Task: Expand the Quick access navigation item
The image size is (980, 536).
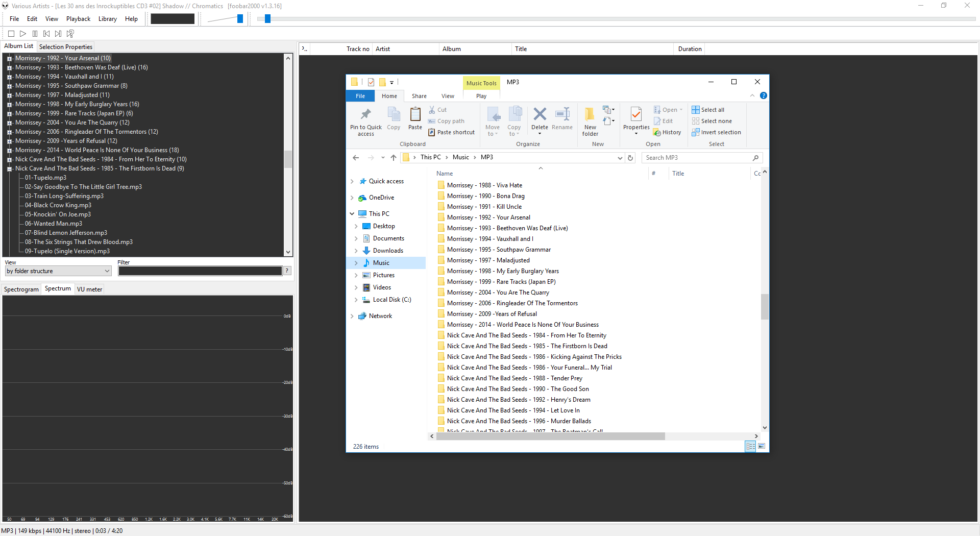Action: click(x=352, y=181)
